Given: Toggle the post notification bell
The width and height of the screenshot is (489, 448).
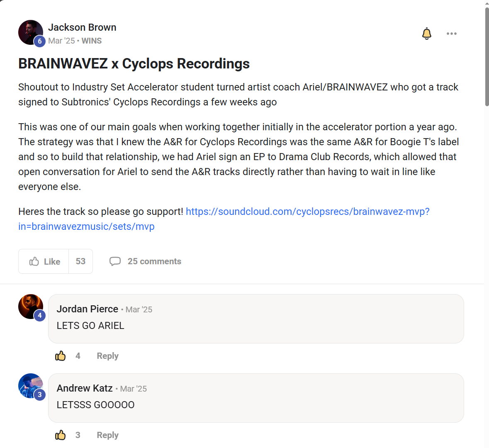Looking at the screenshot, I should click(427, 34).
